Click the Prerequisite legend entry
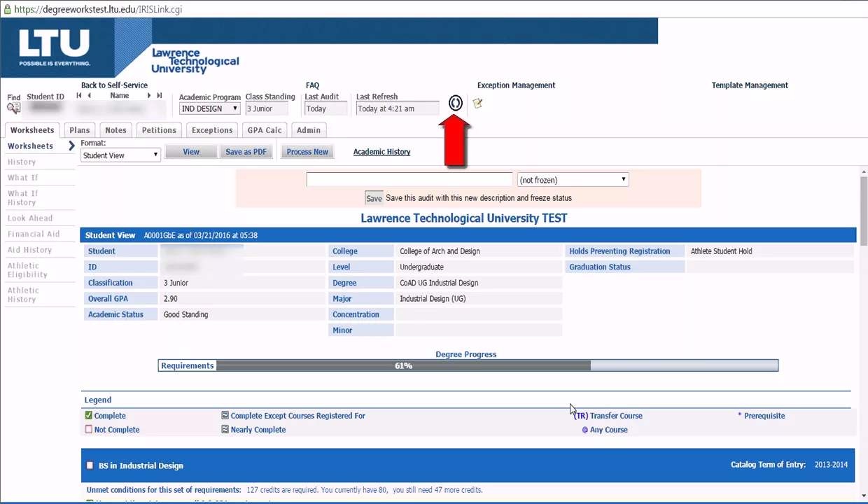868x504 pixels. [x=761, y=416]
